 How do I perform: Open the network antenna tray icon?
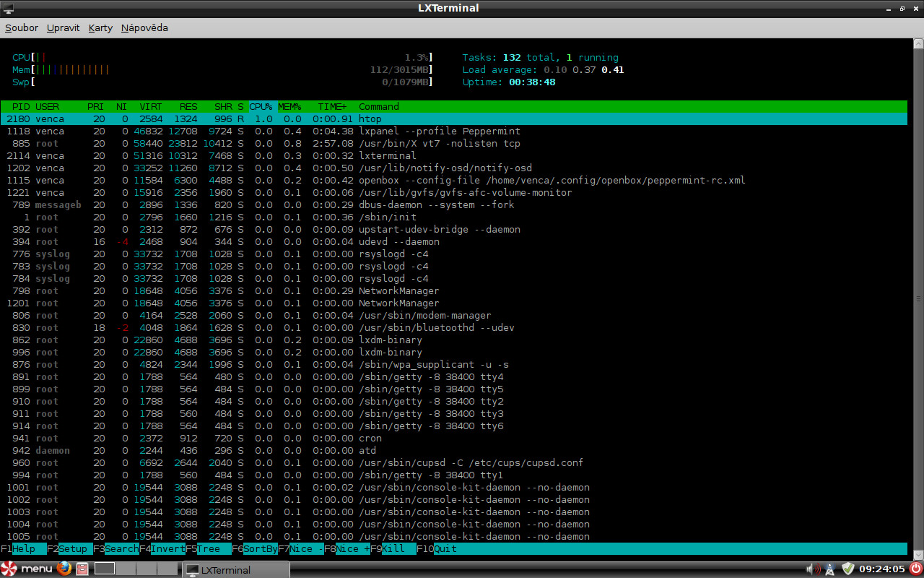(x=830, y=569)
